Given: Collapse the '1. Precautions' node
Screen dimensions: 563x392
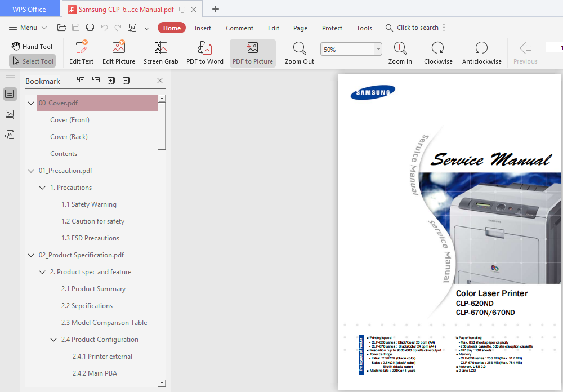Looking at the screenshot, I should click(x=42, y=188).
